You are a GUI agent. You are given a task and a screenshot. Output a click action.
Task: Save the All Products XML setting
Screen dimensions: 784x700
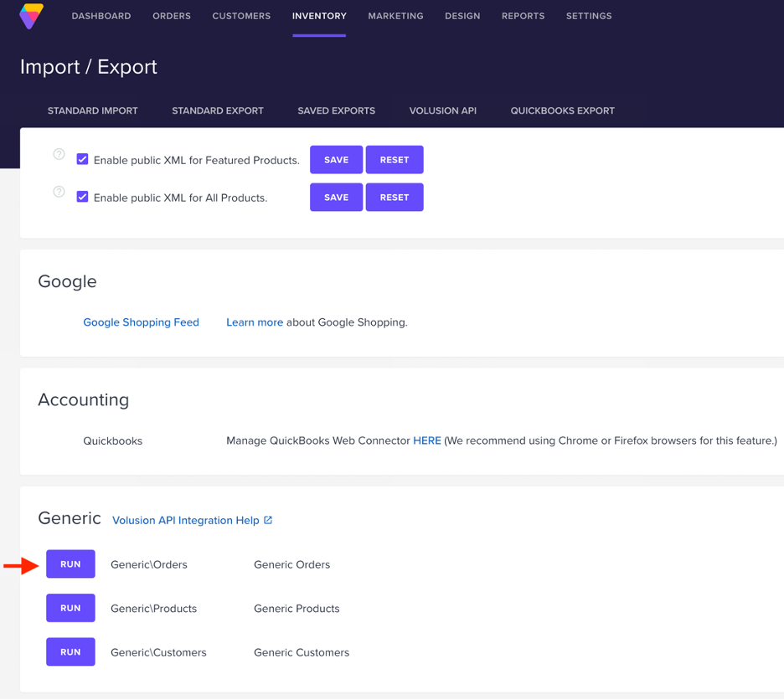click(336, 197)
